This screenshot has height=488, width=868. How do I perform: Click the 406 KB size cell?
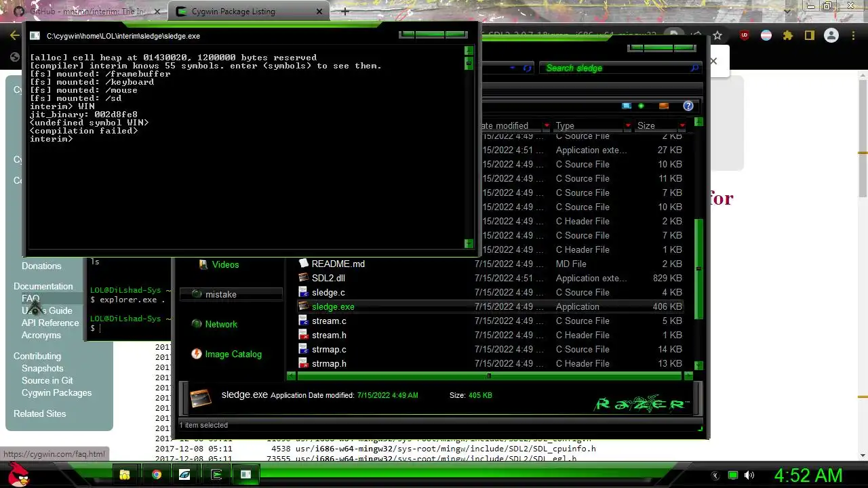pyautogui.click(x=667, y=306)
